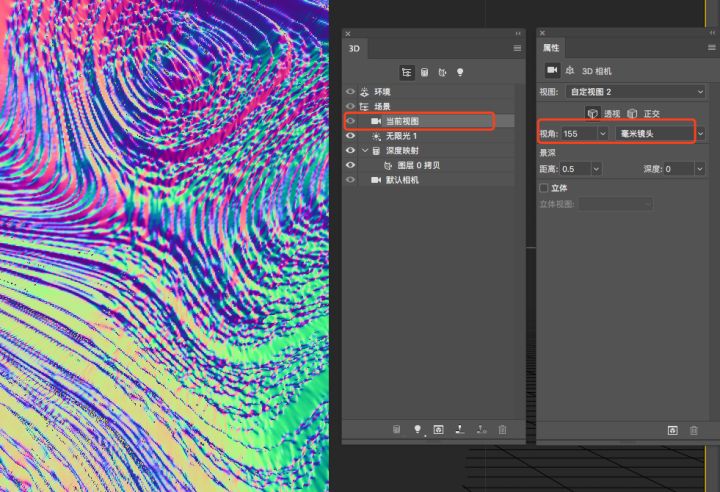Close the 3D panel
This screenshot has width=720, height=492.
point(348,34)
